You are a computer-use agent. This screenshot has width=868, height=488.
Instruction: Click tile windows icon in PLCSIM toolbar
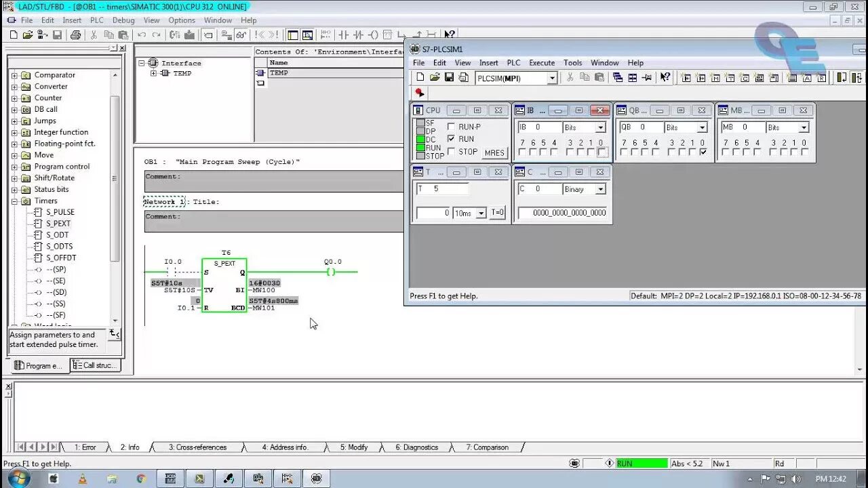[633, 77]
